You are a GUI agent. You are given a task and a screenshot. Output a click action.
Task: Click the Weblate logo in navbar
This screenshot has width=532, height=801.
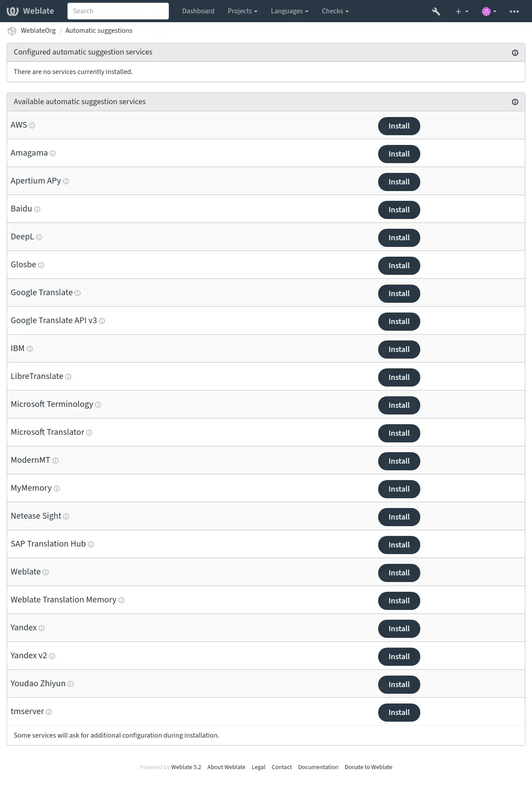[30, 11]
